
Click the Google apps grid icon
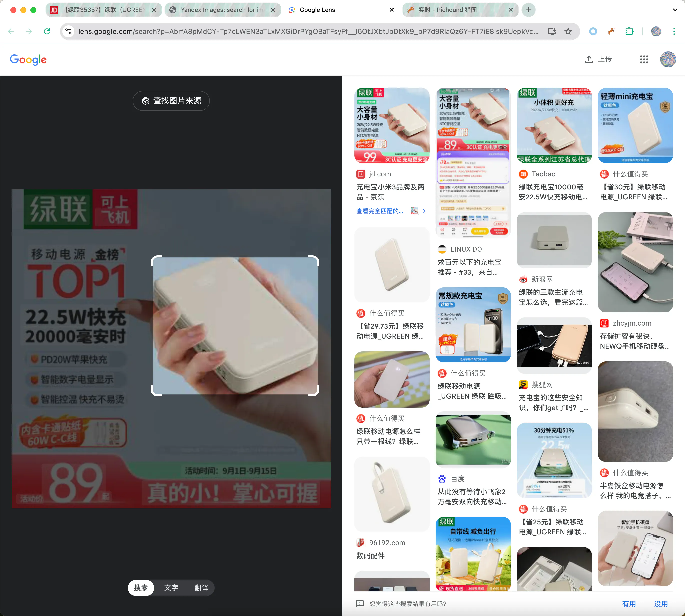point(644,59)
